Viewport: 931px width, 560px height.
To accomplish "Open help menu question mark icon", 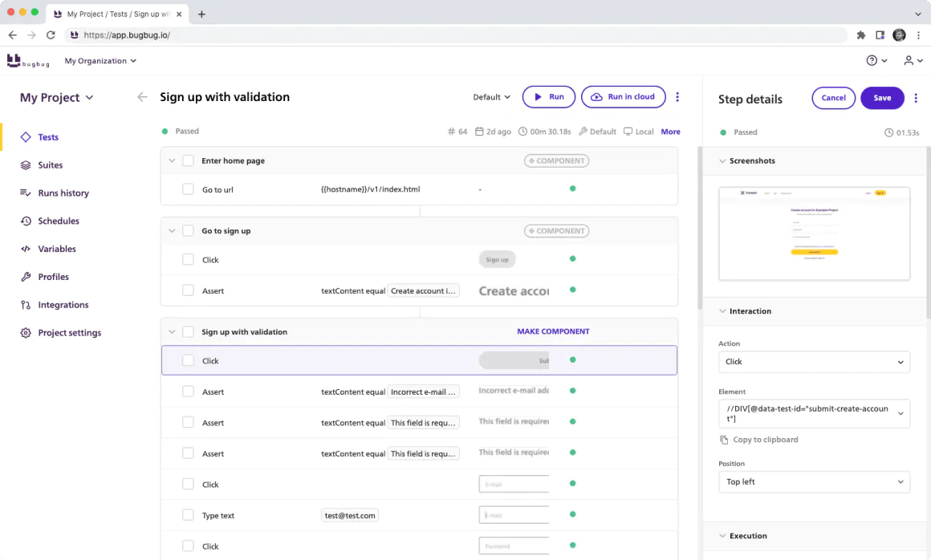I will (x=871, y=60).
